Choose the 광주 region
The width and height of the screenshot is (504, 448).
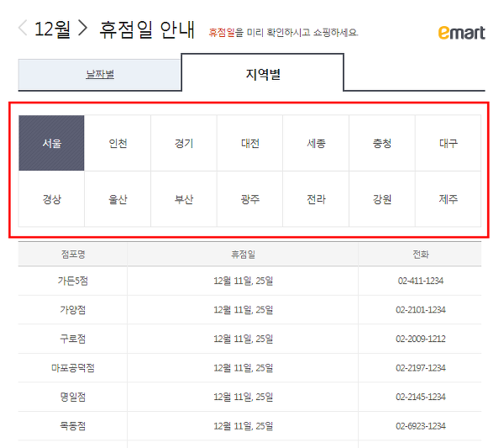point(249,199)
